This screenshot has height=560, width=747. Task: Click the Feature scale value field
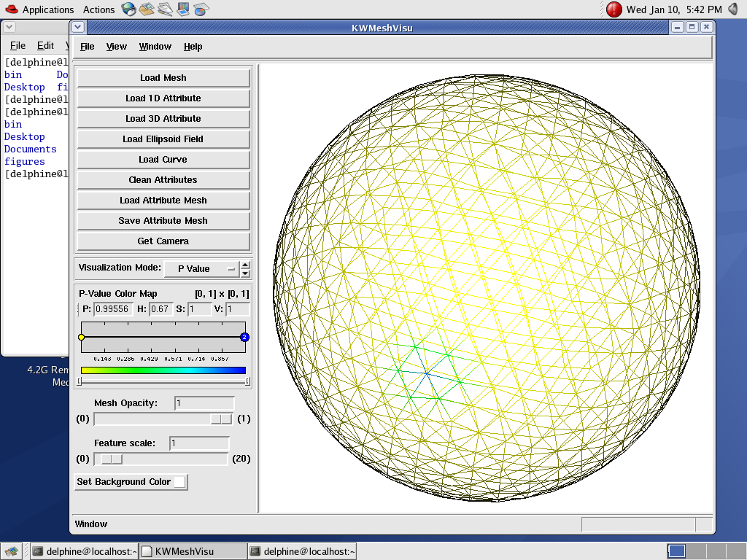[x=199, y=443]
